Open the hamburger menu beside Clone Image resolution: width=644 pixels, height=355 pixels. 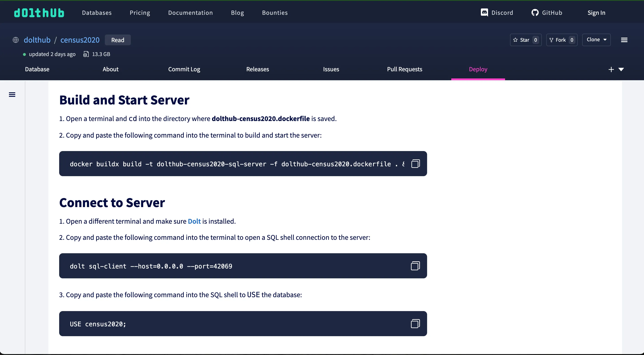pos(624,40)
